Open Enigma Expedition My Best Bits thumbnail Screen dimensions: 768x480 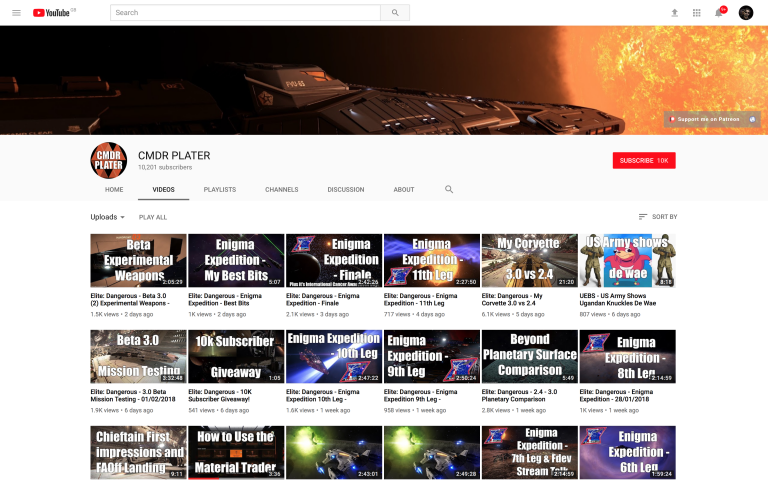236,261
